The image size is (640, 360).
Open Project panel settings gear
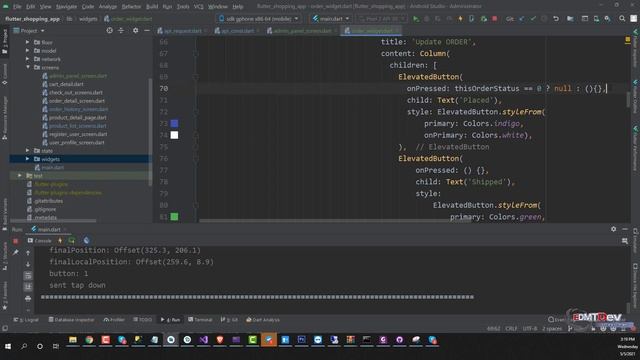136,31
